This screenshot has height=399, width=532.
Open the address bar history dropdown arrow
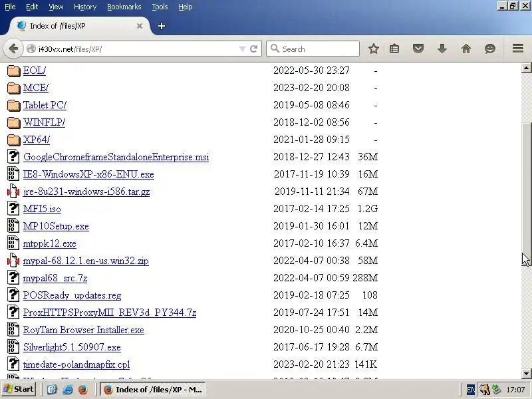point(242,49)
